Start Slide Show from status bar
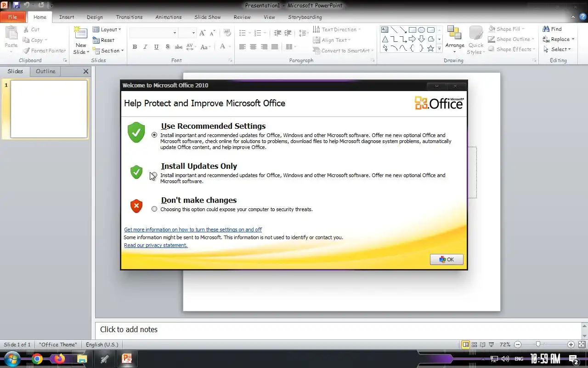The image size is (588, 368). click(491, 345)
